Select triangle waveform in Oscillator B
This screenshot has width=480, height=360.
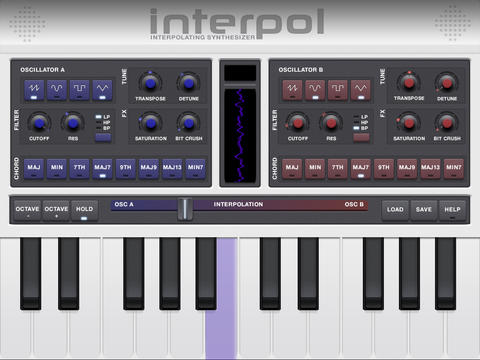pyautogui.click(x=361, y=90)
